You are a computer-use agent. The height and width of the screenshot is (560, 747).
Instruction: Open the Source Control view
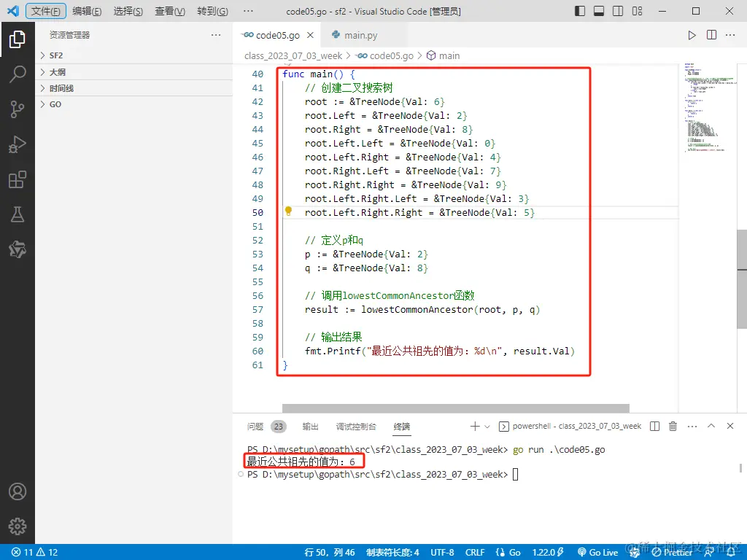pos(18,109)
